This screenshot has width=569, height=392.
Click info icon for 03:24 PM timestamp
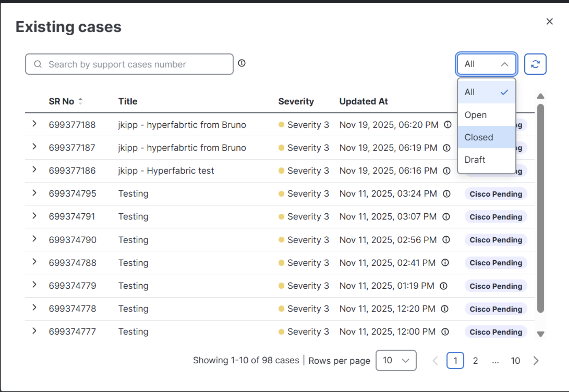(x=446, y=194)
